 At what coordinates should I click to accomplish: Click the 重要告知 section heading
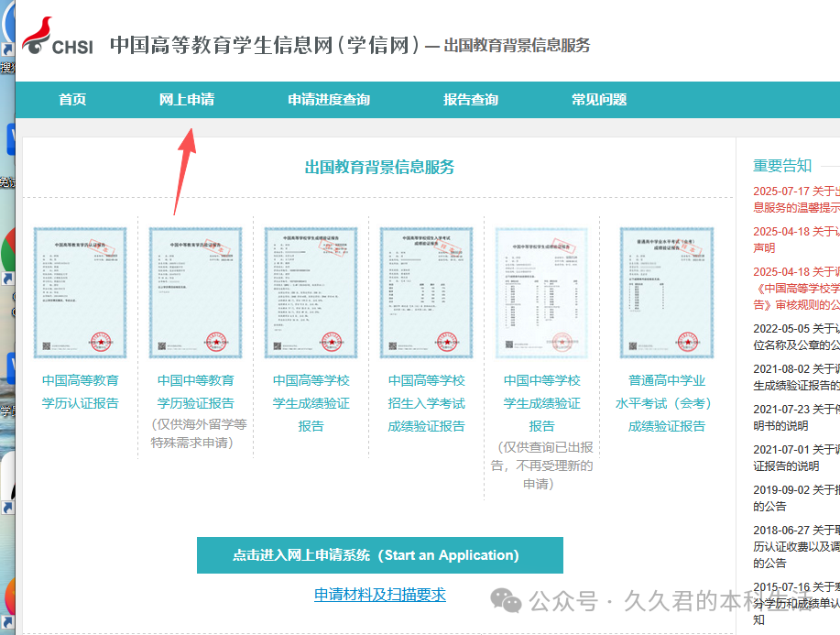[782, 165]
